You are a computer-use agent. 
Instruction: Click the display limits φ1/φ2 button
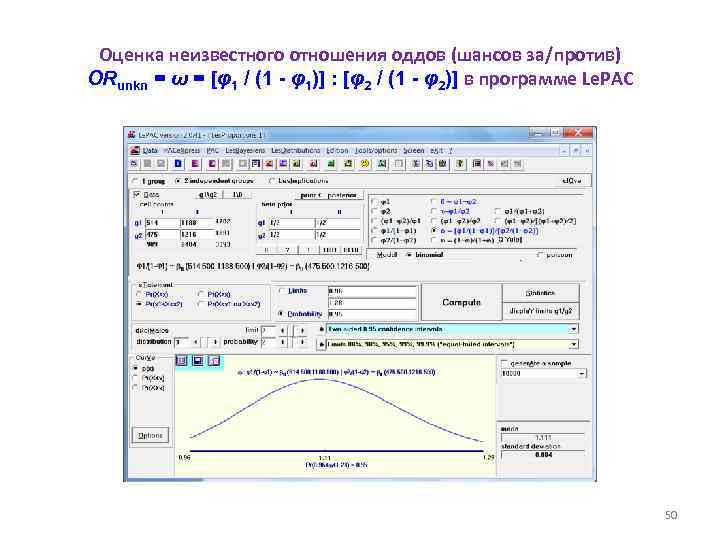coord(540,311)
